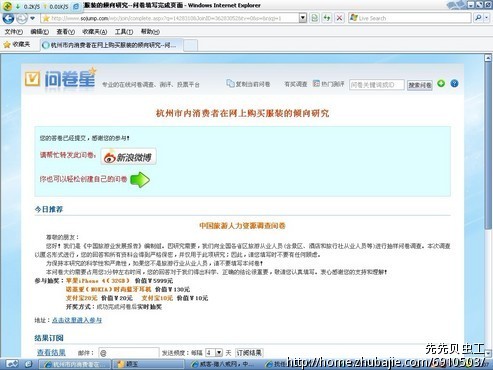Image resolution: width=493 pixels, height=370 pixels.
Task: Click the magnifier search button
Action: click(x=479, y=18)
